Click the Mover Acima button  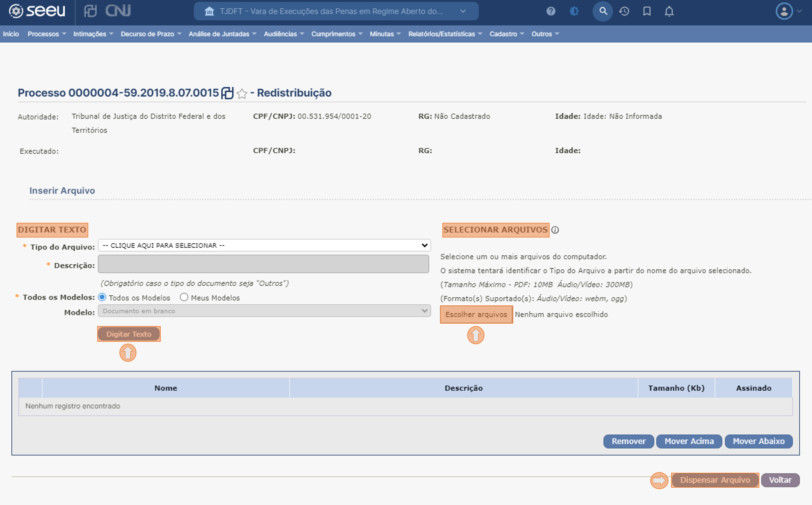[689, 441]
